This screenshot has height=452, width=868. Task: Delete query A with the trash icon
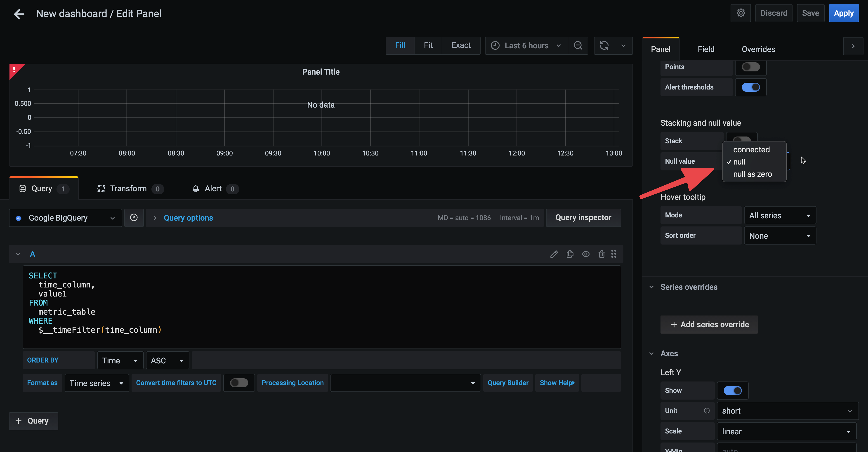pyautogui.click(x=602, y=254)
